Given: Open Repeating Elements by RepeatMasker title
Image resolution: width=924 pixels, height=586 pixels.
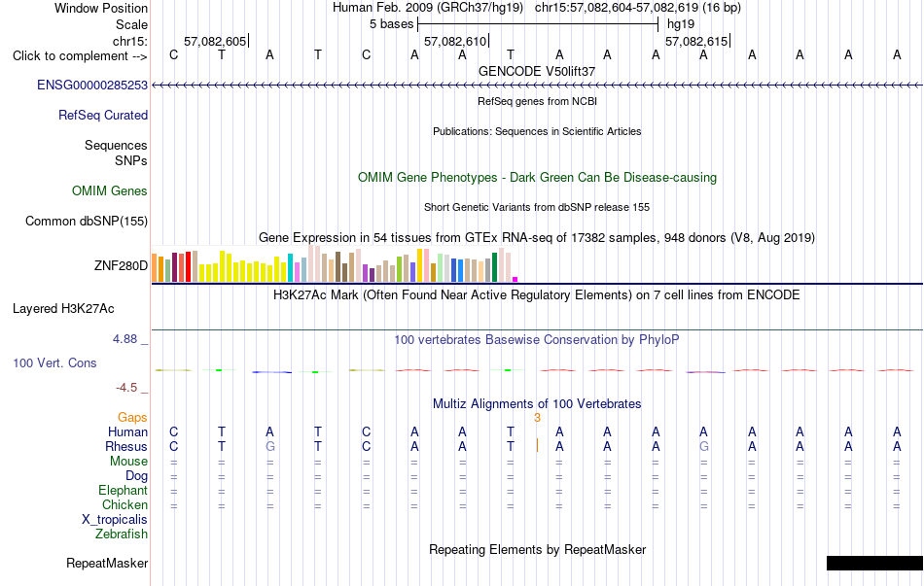Looking at the screenshot, I should click(x=538, y=549).
